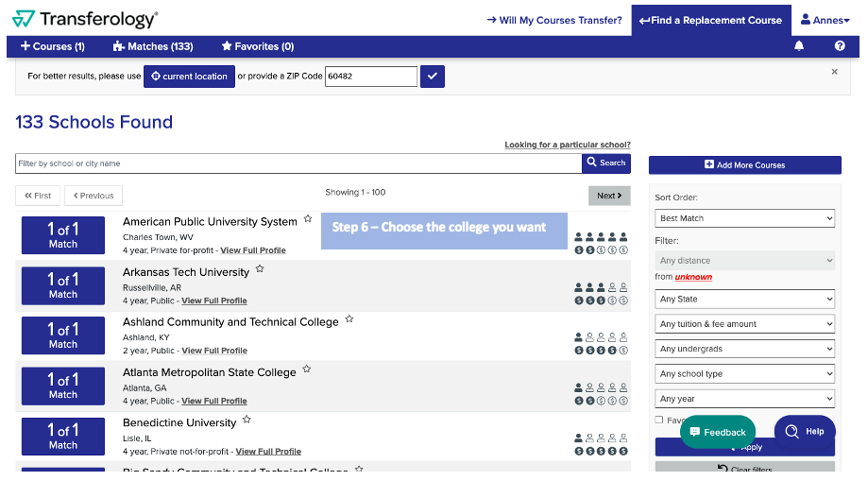Favorite Atlanta Metropolitan State College star
Screen dimensions: 868x481
[307, 369]
